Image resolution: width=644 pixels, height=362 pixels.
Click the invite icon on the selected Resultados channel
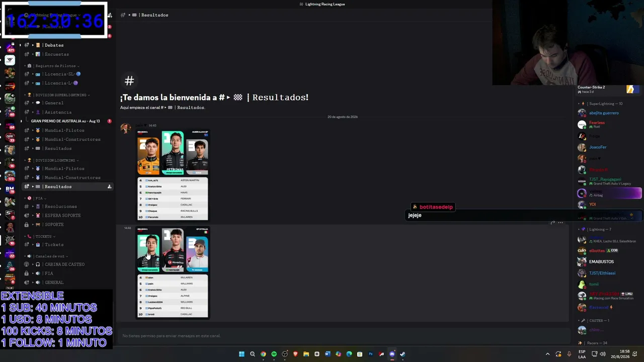coord(109,187)
